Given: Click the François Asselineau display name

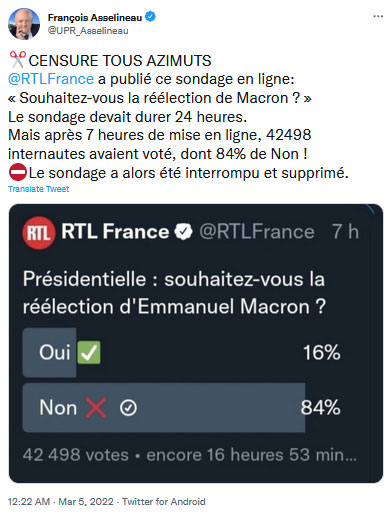Looking at the screenshot, I should click(x=95, y=17).
